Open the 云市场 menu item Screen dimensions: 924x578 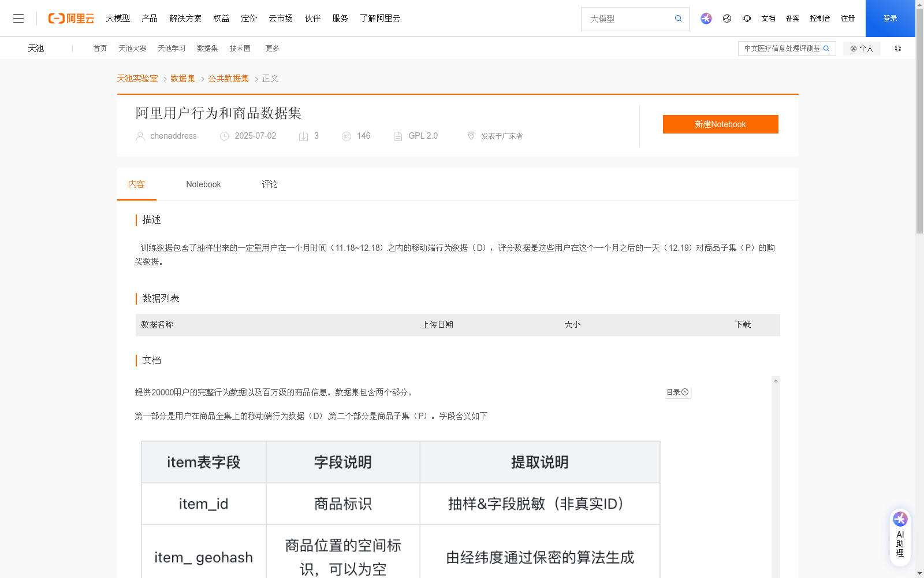coord(281,18)
